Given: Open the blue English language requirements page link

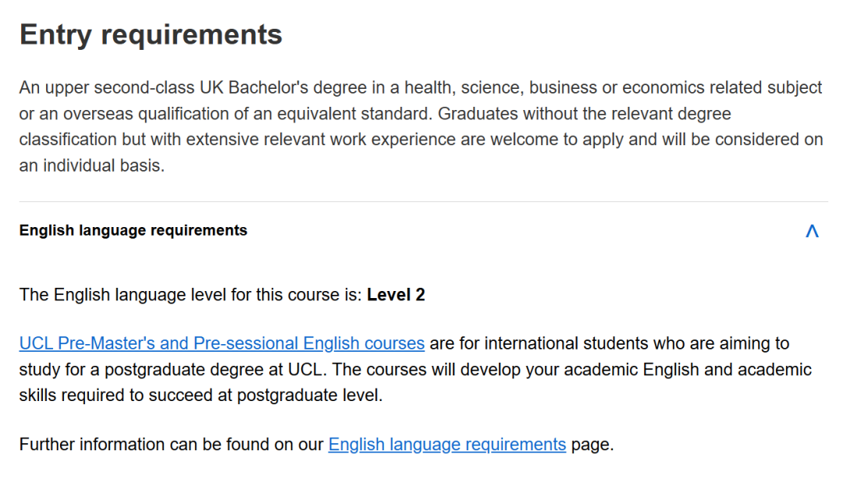Looking at the screenshot, I should pyautogui.click(x=446, y=445).
